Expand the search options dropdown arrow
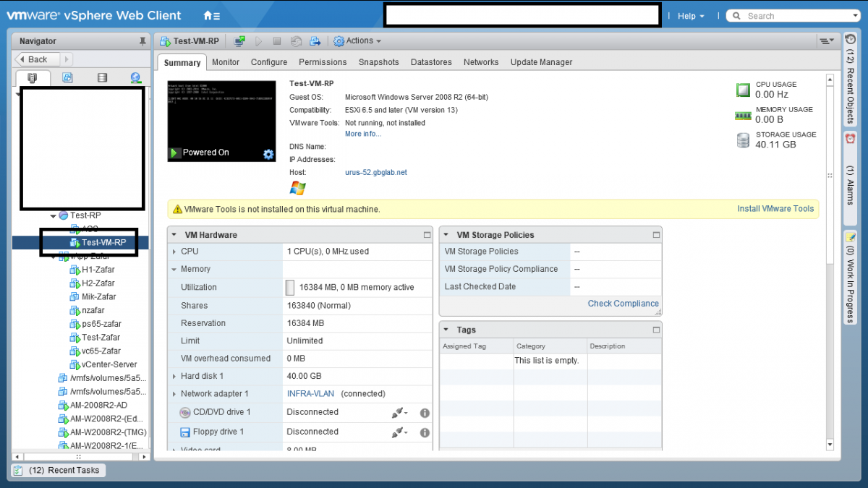The width and height of the screenshot is (868, 488). click(x=856, y=16)
